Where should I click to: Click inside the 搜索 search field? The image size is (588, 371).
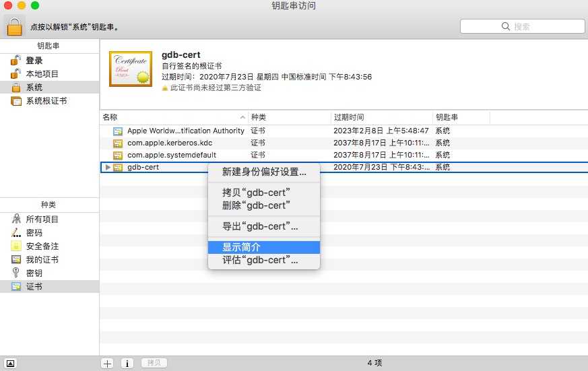[523, 27]
